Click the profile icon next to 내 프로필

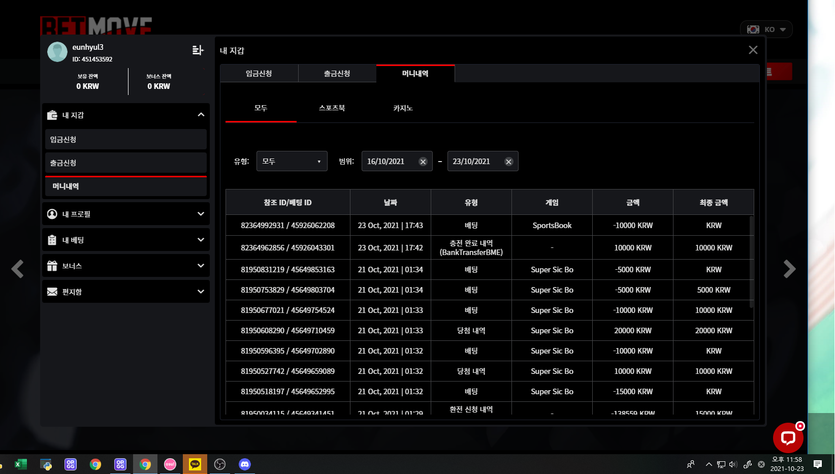point(52,214)
